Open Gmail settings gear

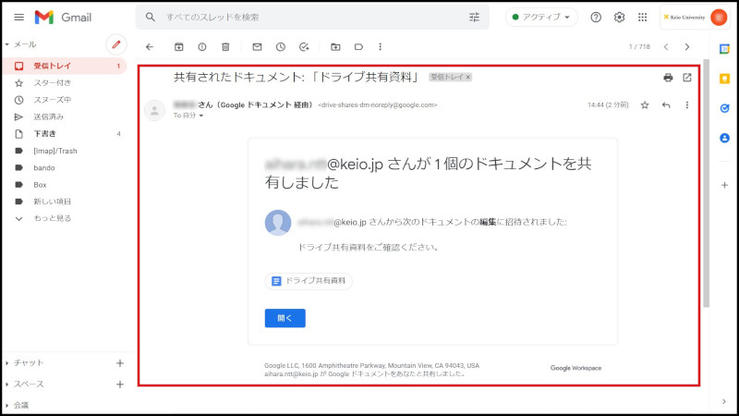pos(619,17)
